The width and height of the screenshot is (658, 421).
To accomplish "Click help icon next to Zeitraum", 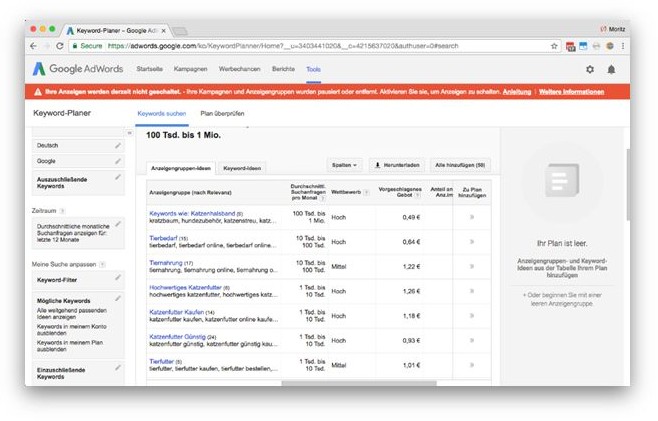I will click(x=62, y=211).
